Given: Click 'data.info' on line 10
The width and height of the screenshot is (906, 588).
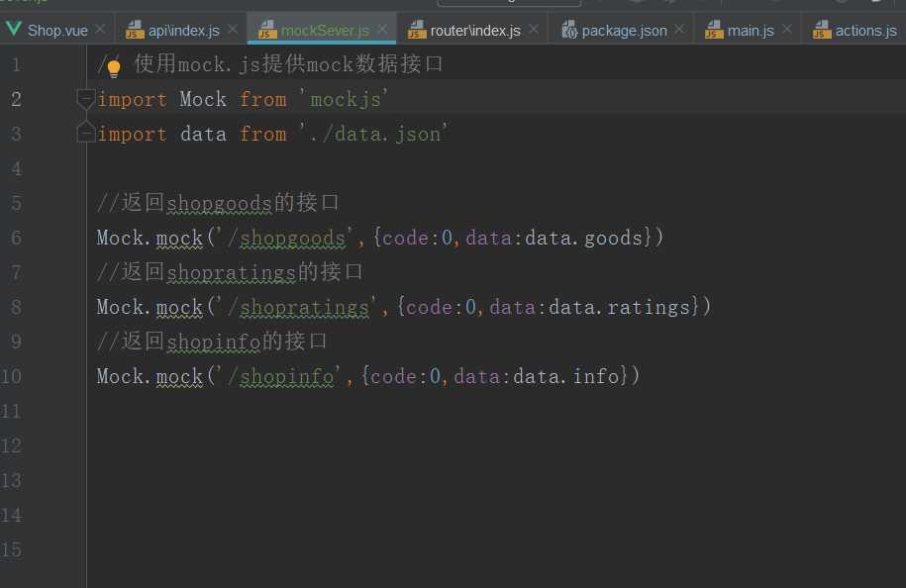Looking at the screenshot, I should [566, 376].
